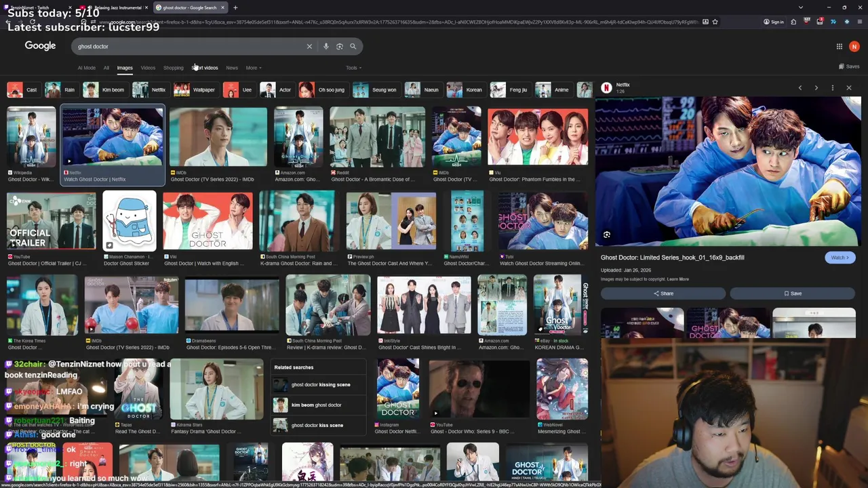Select the Videos tab
Image resolution: width=868 pixels, height=488 pixels.
point(148,68)
